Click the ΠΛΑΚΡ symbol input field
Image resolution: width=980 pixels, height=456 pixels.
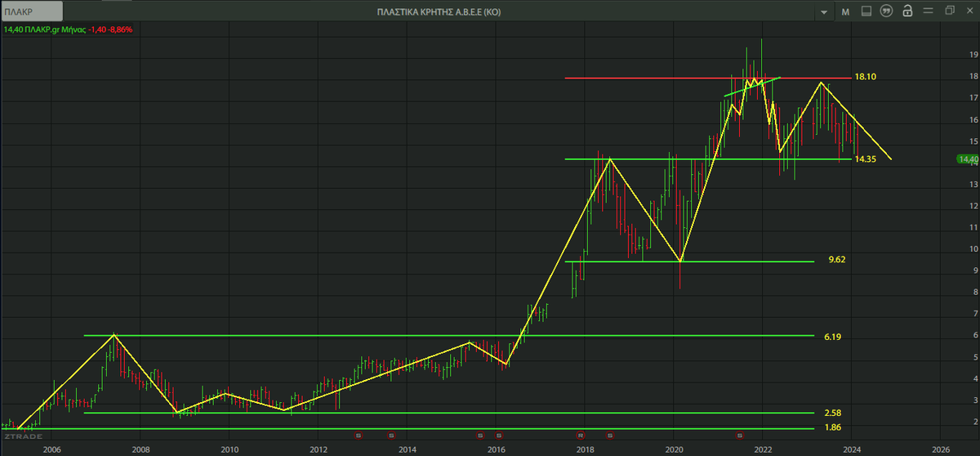pos(33,12)
